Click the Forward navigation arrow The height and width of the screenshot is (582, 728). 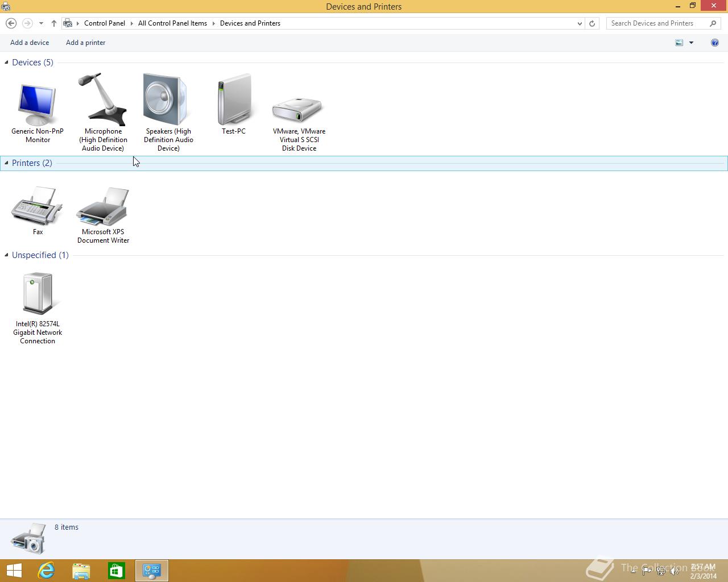pos(27,23)
